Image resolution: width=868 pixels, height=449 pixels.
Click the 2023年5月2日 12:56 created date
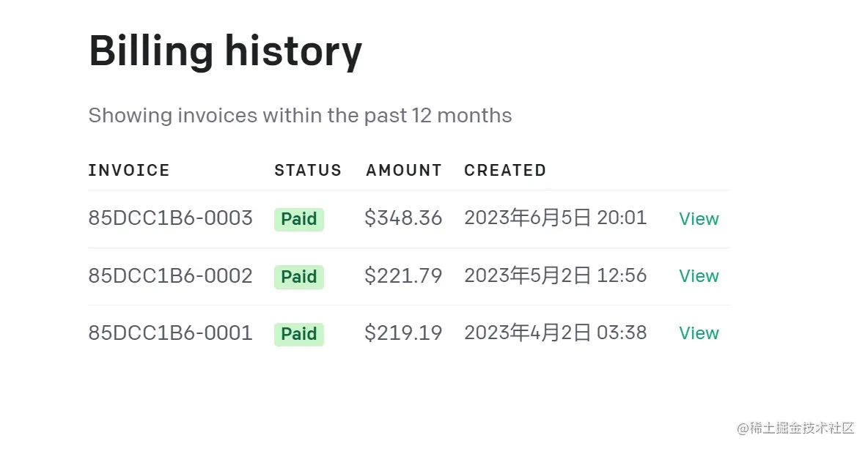pos(555,276)
